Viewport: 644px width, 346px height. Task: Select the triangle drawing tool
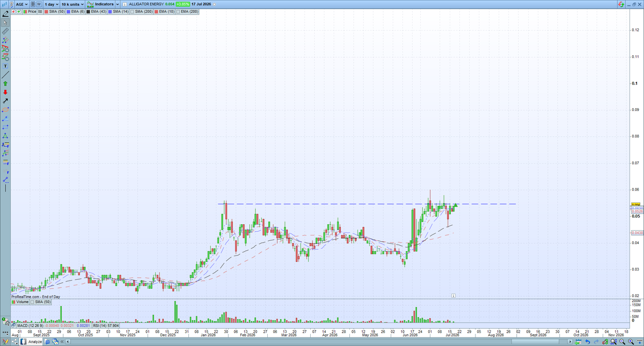(5, 135)
